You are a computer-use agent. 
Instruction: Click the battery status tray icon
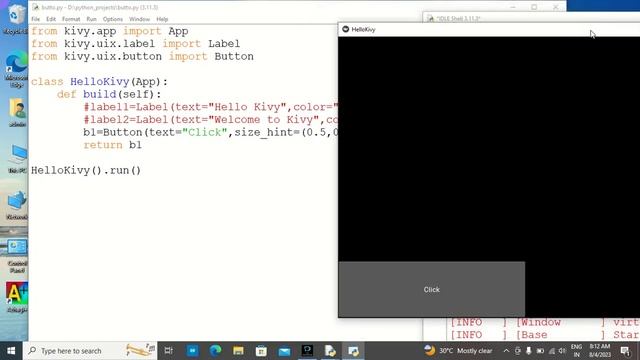(x=540, y=351)
